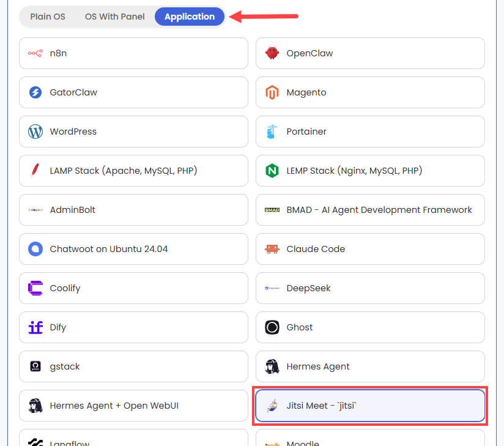Click the Chatwoot blue circle icon
Screen dimensions: 504x446
coord(35,249)
